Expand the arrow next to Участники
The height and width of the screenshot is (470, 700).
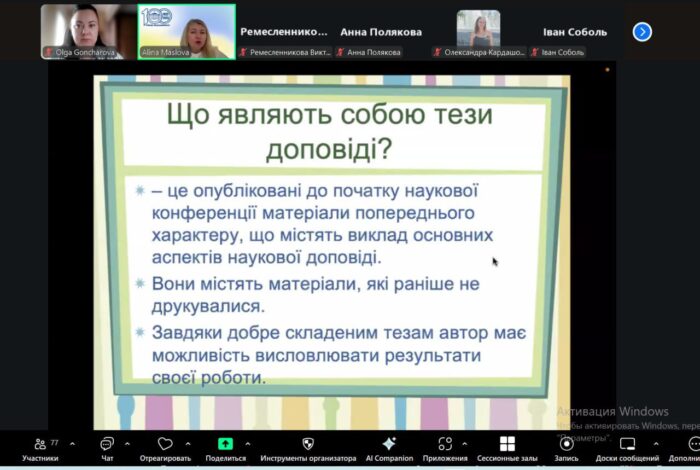coord(72,443)
